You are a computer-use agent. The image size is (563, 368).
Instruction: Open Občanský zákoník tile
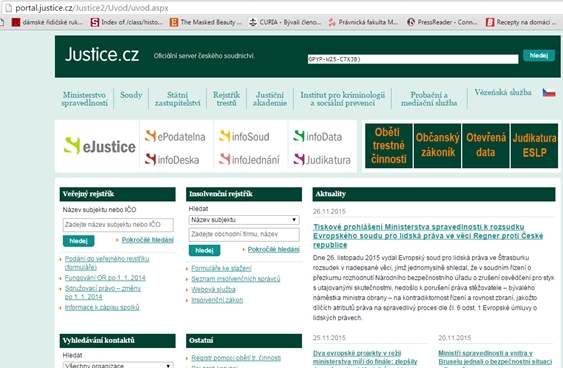point(437,145)
